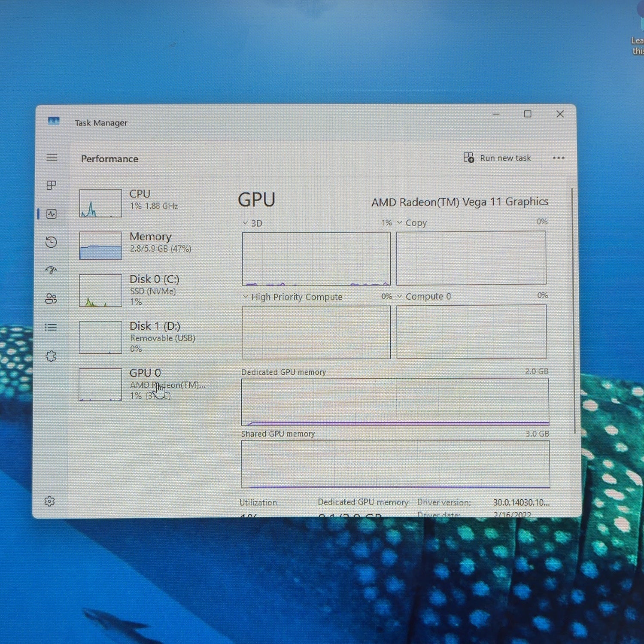Click the large GPU heading
The height and width of the screenshot is (644, 644).
pos(256,200)
